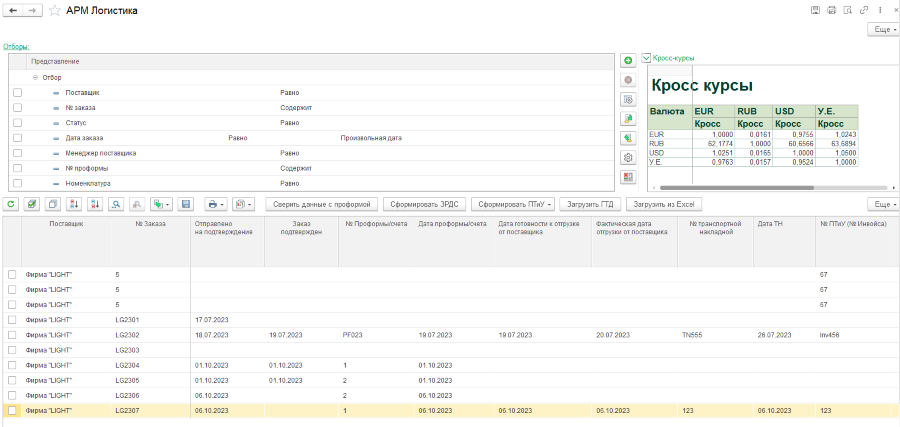The image size is (900, 427).
Task: Enable the Статус filter checkbox
Action: pyautogui.click(x=18, y=123)
